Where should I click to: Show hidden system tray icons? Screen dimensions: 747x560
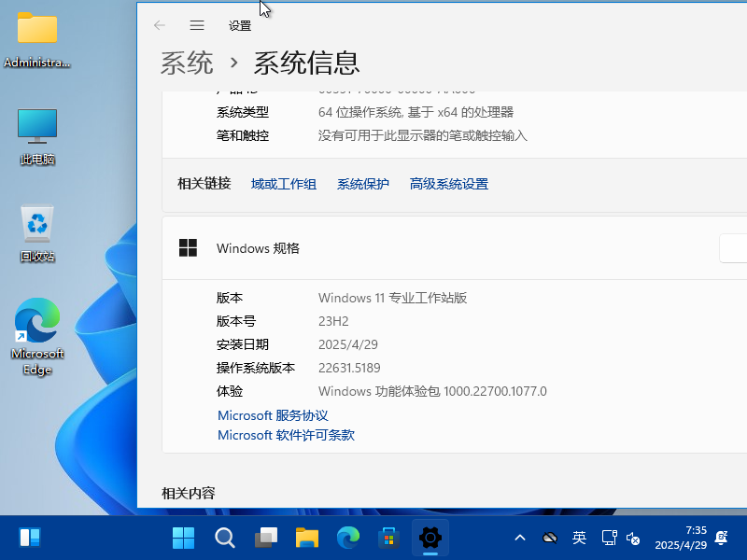[x=520, y=539]
